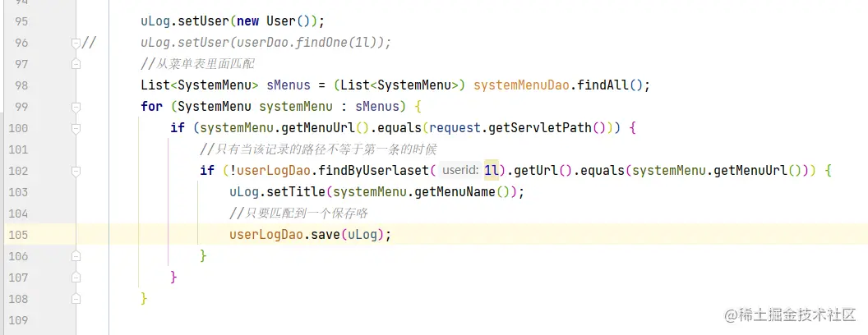The height and width of the screenshot is (335, 868).
Task: Click the '//' comment marker on line 96
Action: [89, 44]
